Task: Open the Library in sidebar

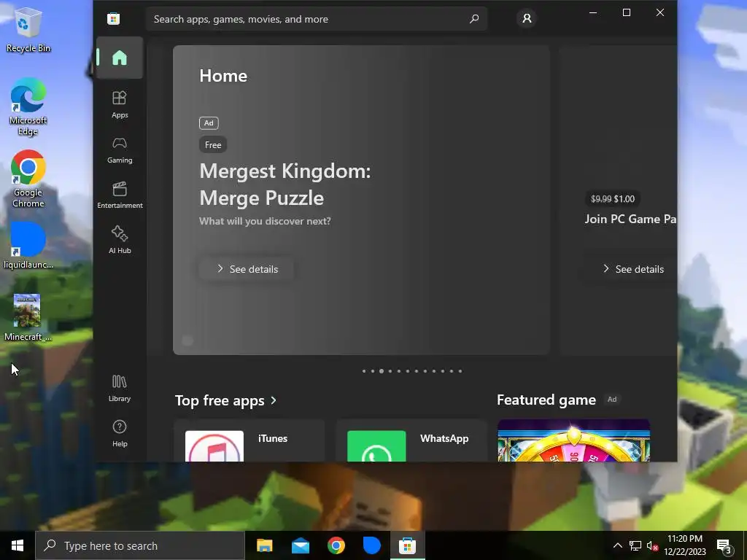Action: 120,388
